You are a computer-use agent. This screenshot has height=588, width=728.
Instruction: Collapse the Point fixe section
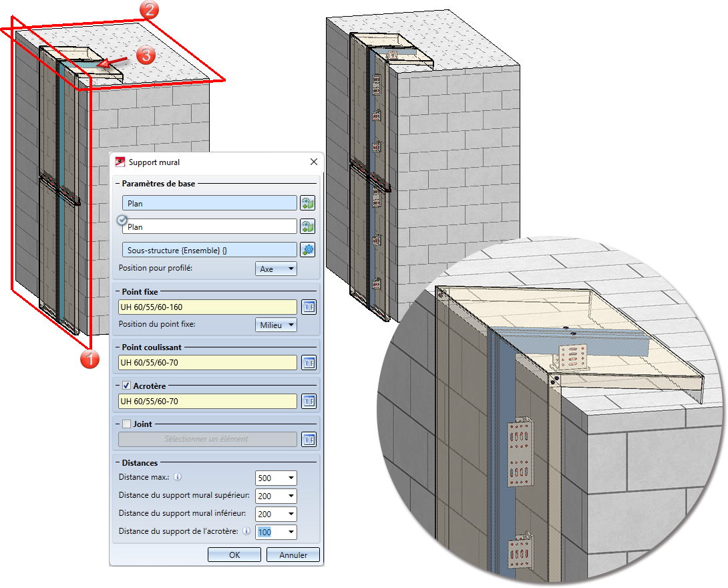tap(118, 292)
